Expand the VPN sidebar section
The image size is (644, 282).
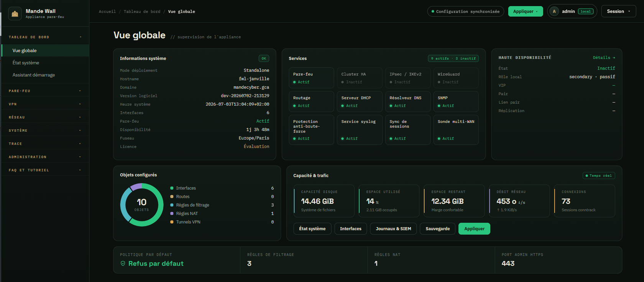click(45, 104)
